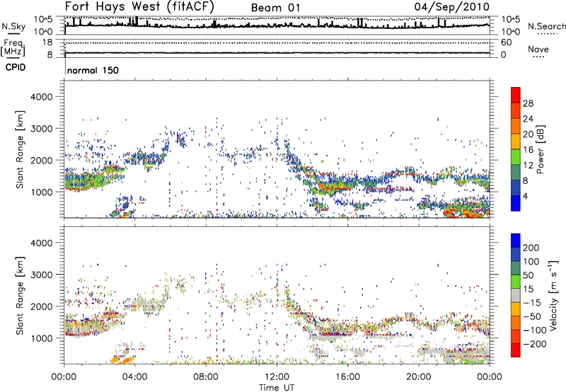Click the gray Velocity colorbar segment near zero
Screen dimensions: 566x392
516,295
